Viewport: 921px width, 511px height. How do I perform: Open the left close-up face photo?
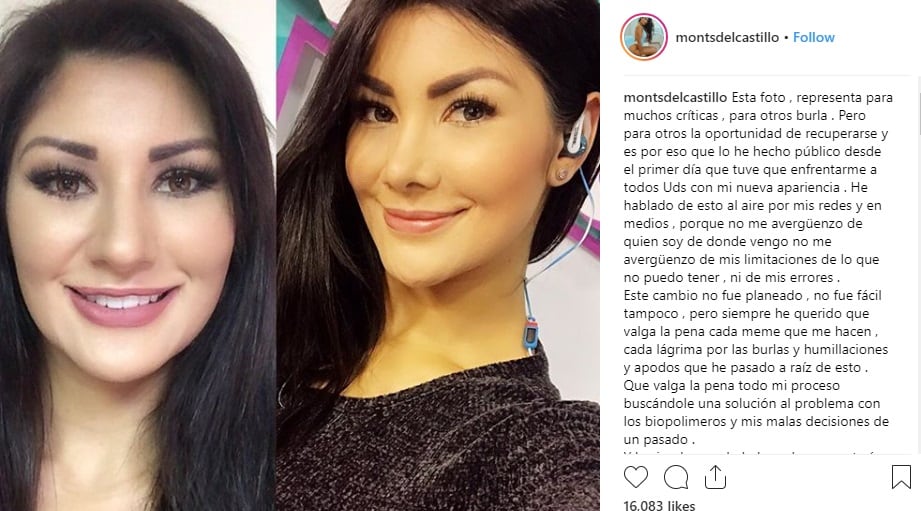click(137, 256)
